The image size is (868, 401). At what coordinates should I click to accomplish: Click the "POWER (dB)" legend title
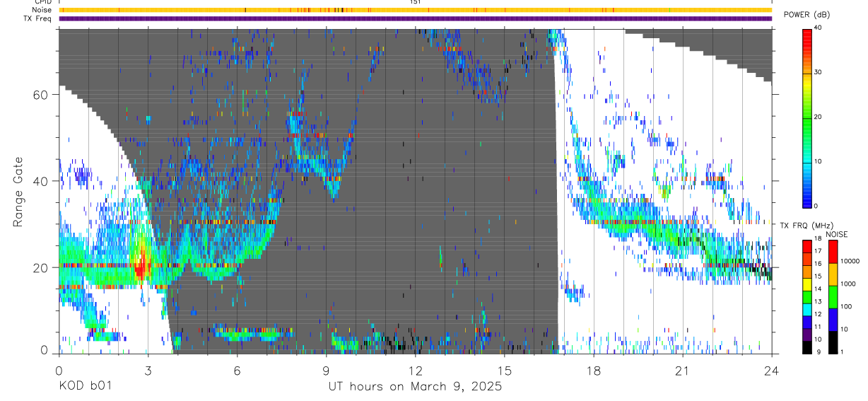(x=807, y=15)
